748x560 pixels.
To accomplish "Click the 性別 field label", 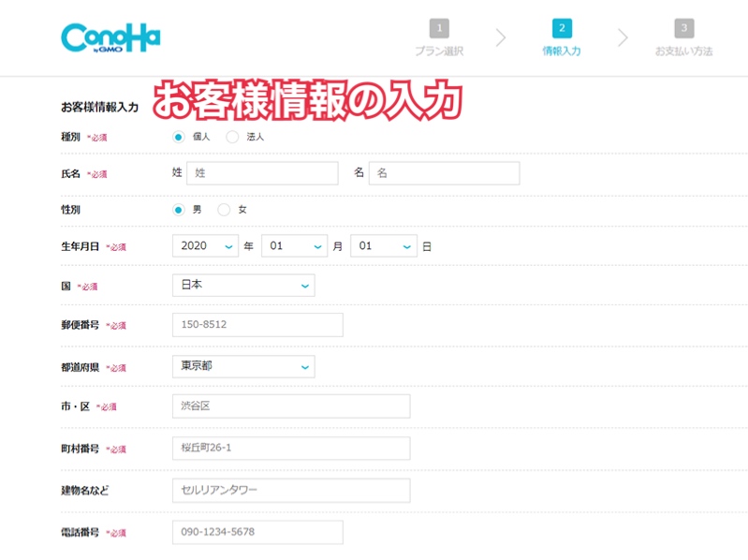I will click(70, 210).
